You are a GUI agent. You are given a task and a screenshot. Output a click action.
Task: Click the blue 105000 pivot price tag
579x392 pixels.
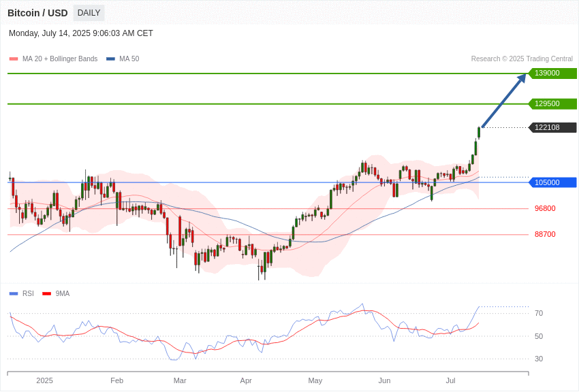[553, 182]
